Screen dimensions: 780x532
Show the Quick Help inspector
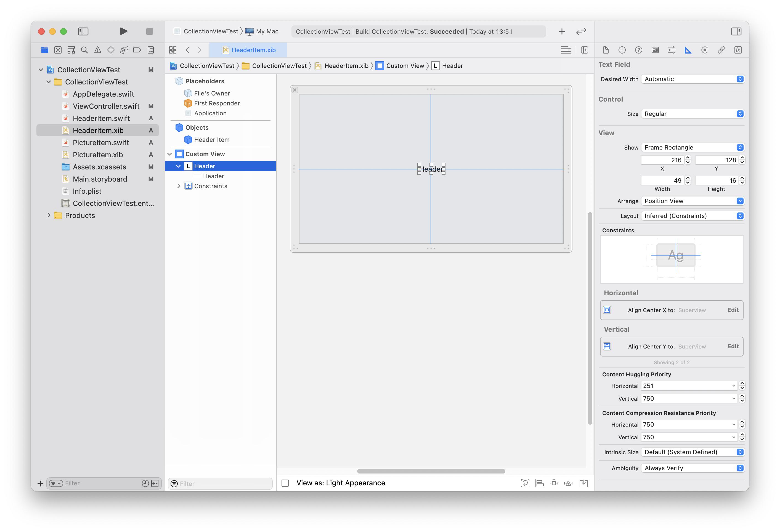tap(638, 50)
